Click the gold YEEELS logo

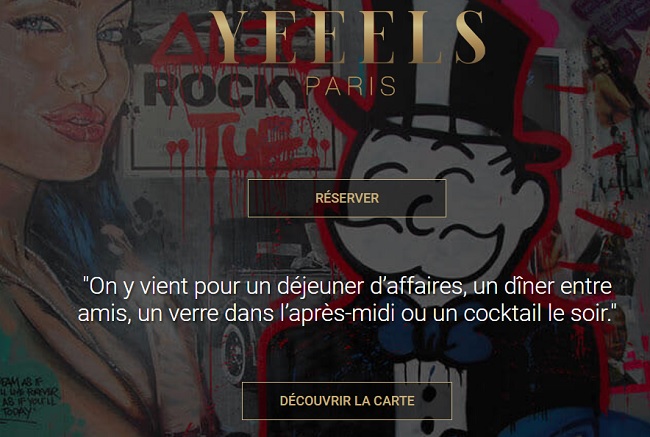[347, 37]
